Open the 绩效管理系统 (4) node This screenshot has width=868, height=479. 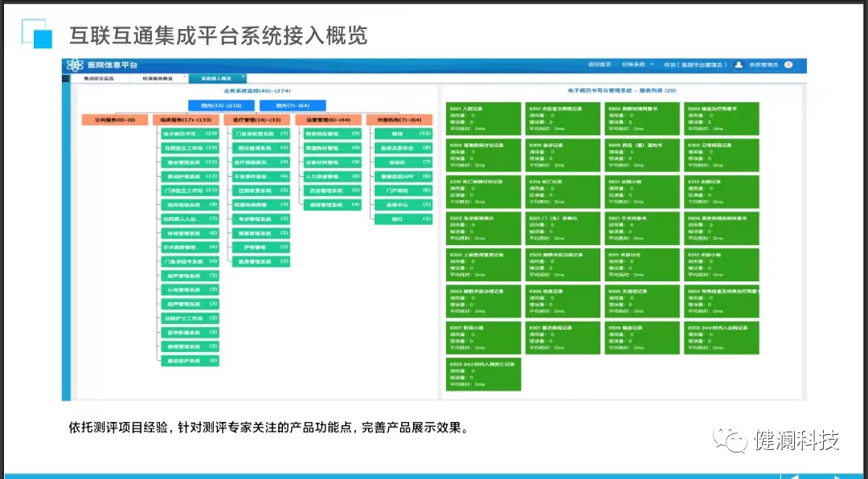(332, 204)
